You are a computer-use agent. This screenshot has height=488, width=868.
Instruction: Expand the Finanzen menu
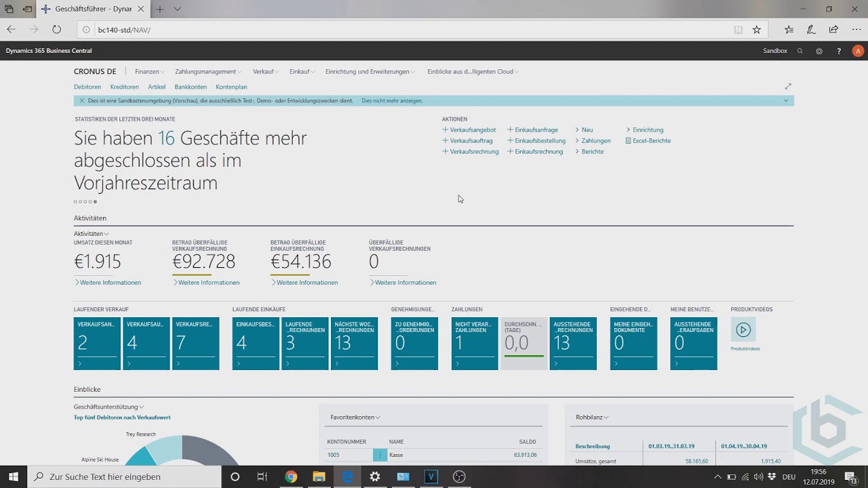pyautogui.click(x=149, y=72)
